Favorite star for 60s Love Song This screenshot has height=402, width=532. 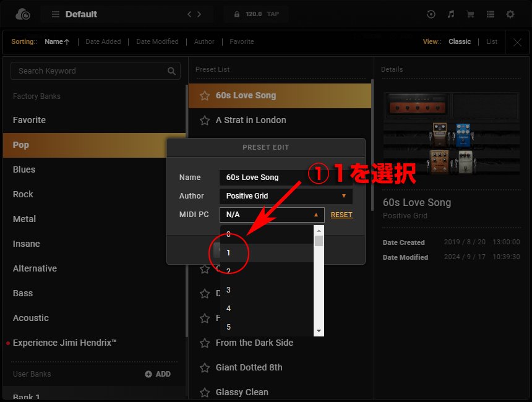pos(205,96)
